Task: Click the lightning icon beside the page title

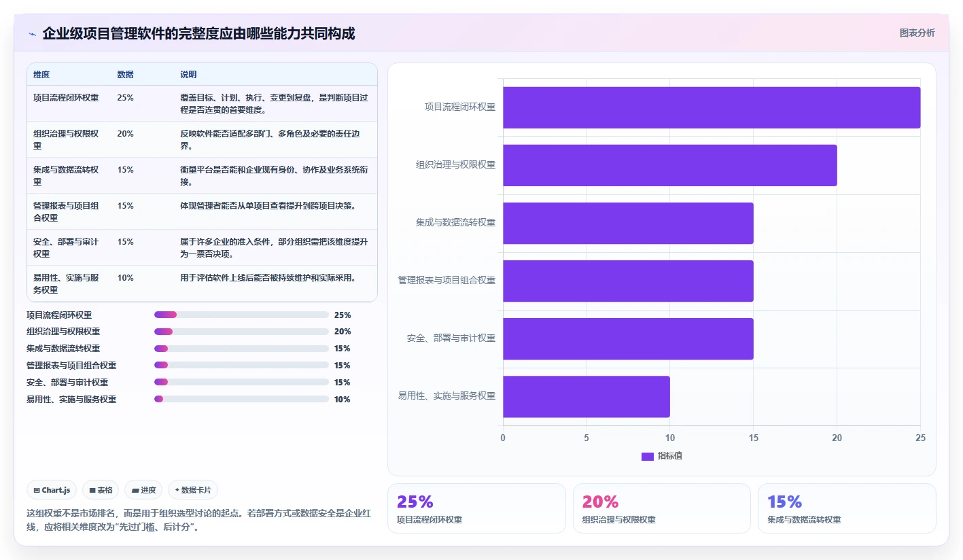Action: (x=32, y=34)
